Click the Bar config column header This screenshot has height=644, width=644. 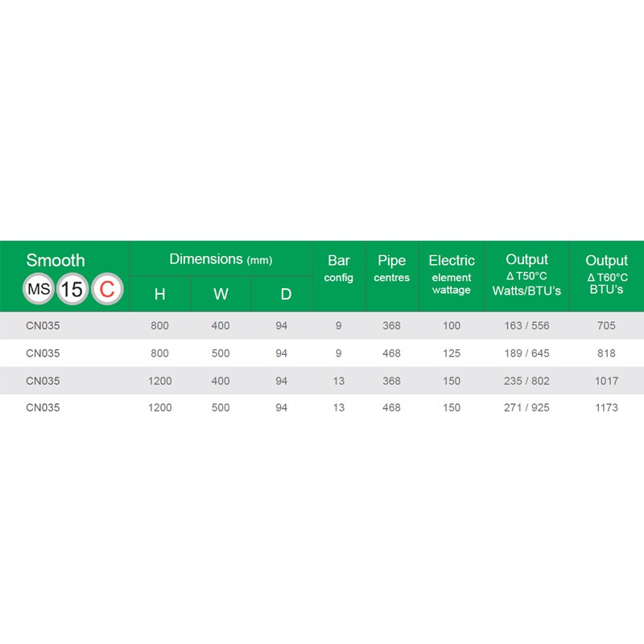point(338,268)
